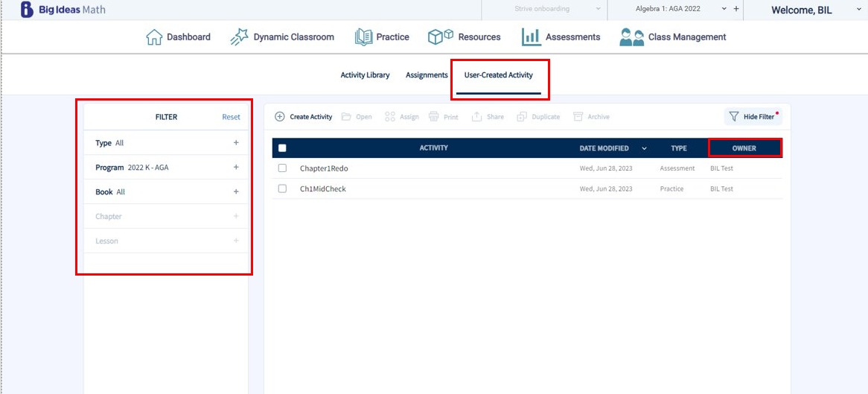Click the Archive button label
This screenshot has width=868, height=394.
pos(599,117)
